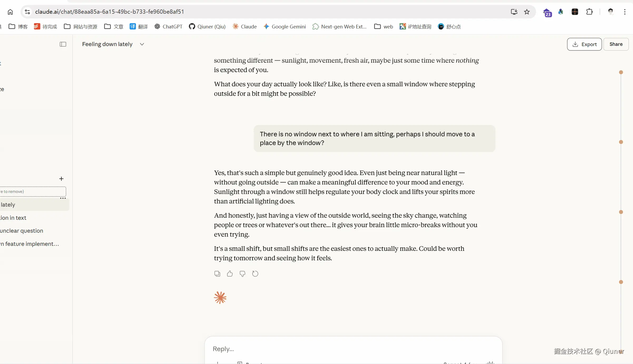Expand the Feeling down lately chat menu

[142, 44]
